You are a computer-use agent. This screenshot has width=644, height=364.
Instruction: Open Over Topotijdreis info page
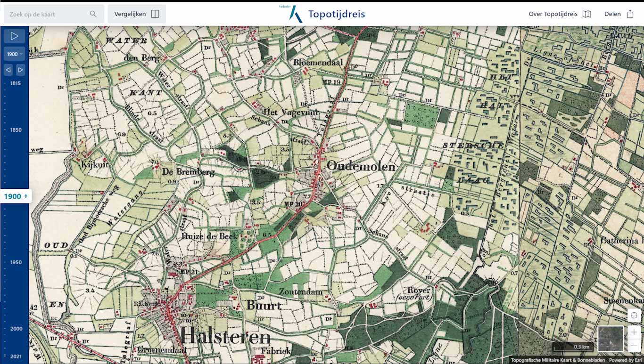point(560,14)
